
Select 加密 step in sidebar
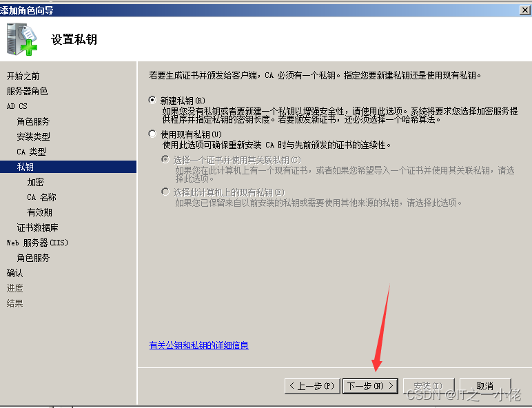click(35, 182)
